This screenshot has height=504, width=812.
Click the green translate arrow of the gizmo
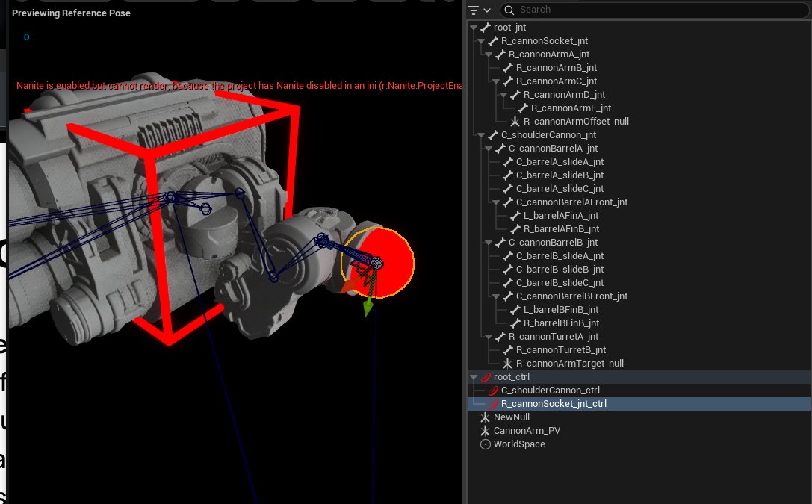pos(368,308)
